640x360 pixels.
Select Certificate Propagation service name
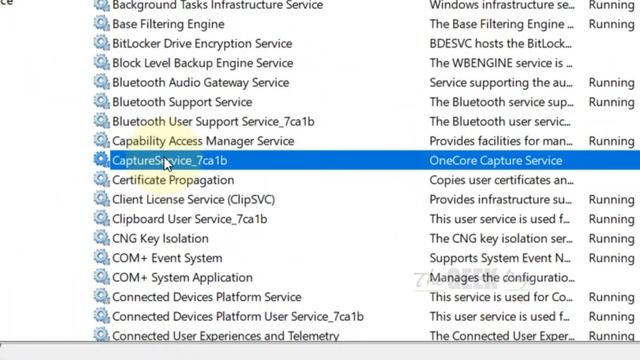pyautogui.click(x=173, y=180)
